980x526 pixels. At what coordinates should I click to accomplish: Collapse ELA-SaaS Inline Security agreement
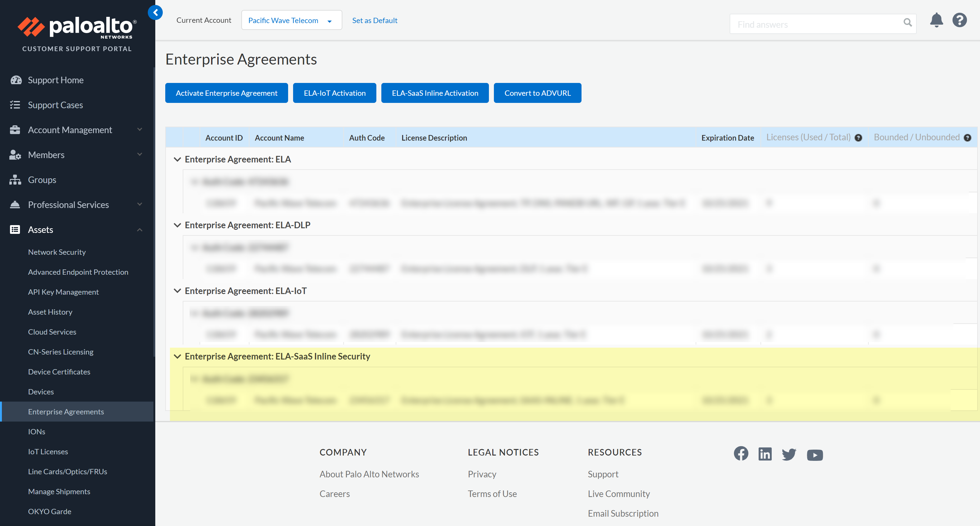pos(177,356)
